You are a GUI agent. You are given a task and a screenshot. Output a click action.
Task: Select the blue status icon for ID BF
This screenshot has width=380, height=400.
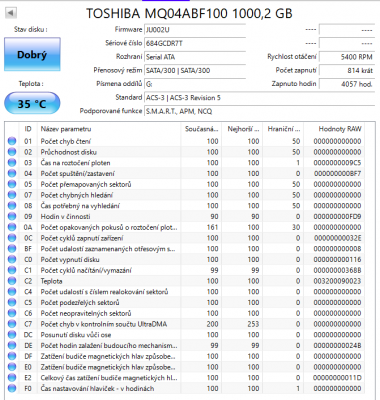pyautogui.click(x=12, y=248)
